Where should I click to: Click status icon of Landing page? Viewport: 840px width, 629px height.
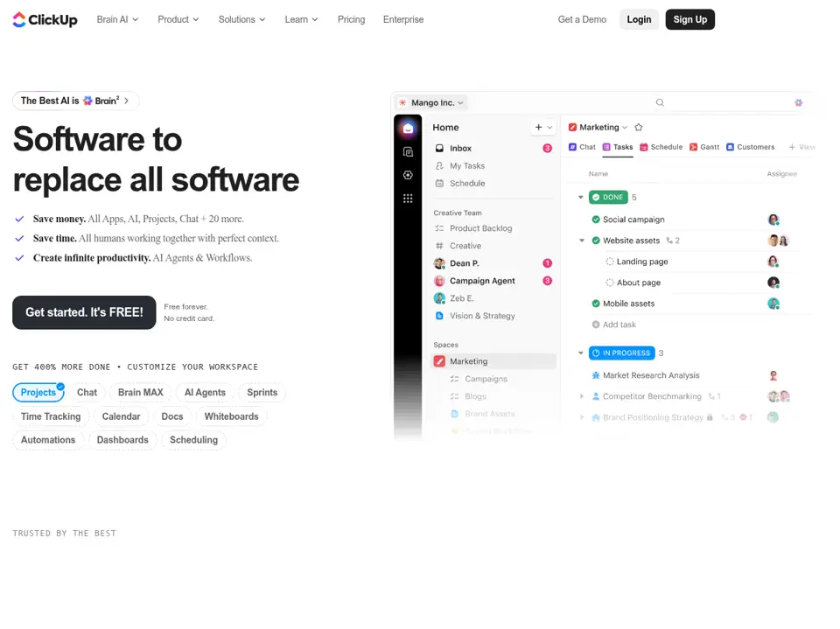(x=610, y=262)
